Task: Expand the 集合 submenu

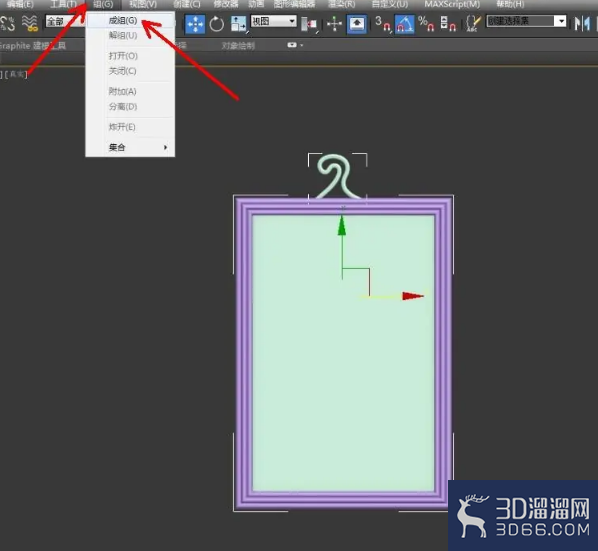Action: tap(130, 147)
